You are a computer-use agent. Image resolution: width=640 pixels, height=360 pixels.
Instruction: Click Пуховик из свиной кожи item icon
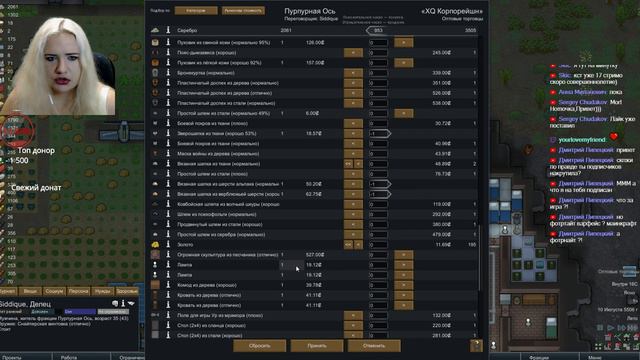coord(155,42)
